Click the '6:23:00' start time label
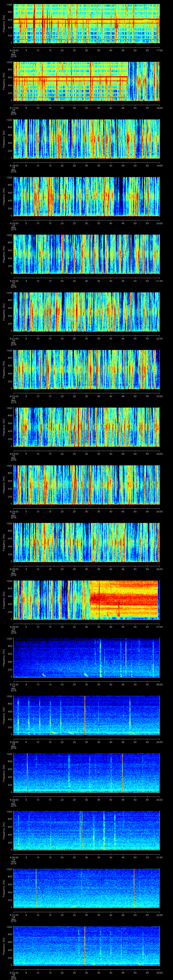This screenshot has height=980, width=173. coord(14,454)
